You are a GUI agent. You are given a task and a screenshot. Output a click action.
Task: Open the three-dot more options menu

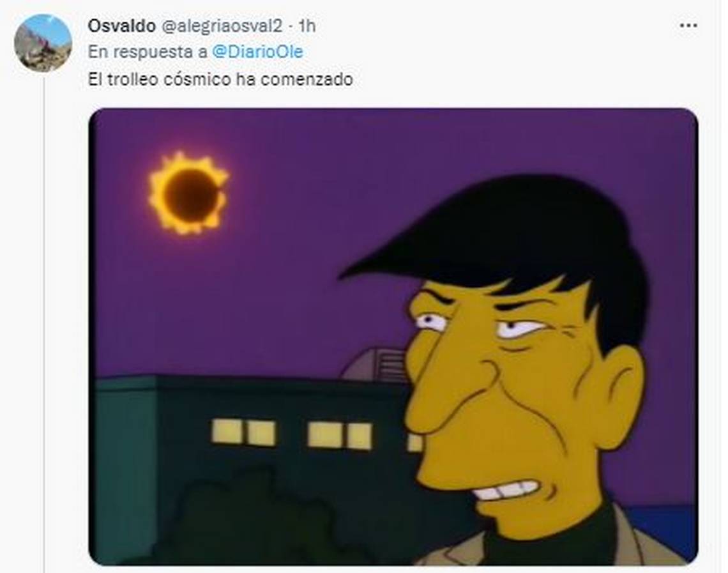688,26
